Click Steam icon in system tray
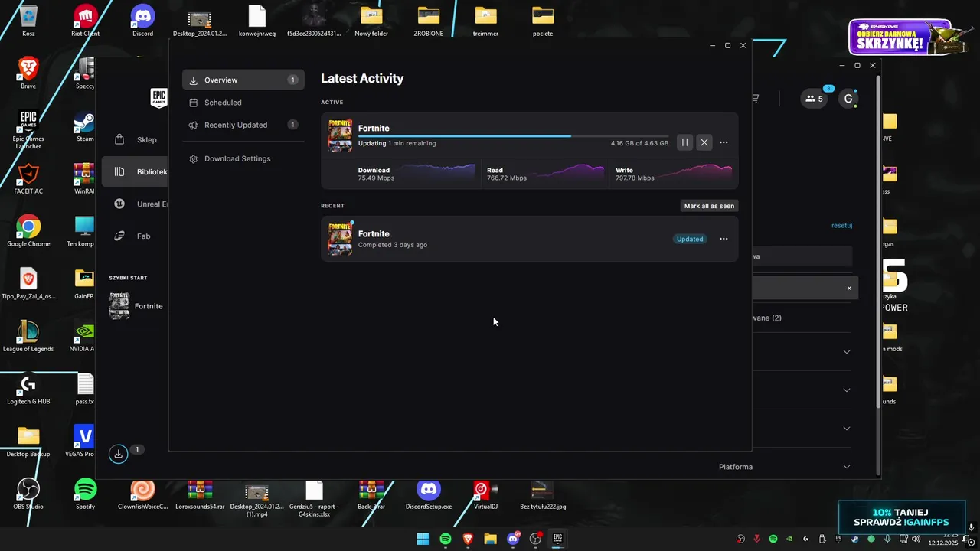Viewport: 980px width, 551px height. click(854, 539)
